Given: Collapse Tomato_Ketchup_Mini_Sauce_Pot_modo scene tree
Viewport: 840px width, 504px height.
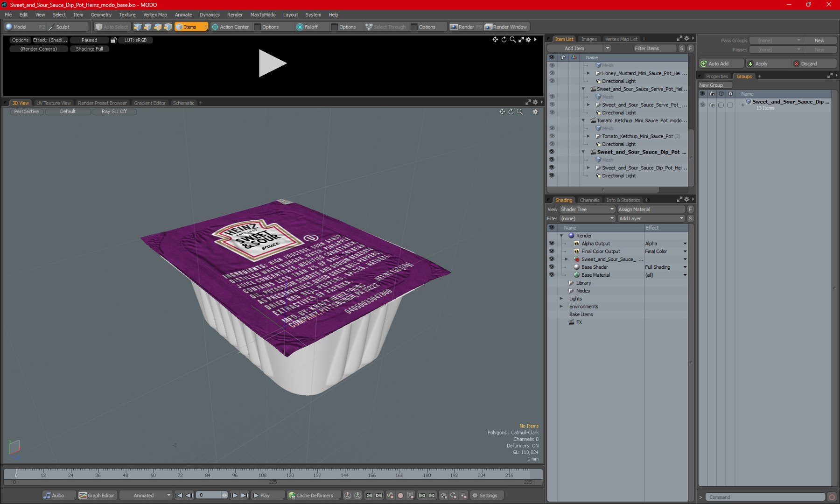Looking at the screenshot, I should tap(583, 120).
